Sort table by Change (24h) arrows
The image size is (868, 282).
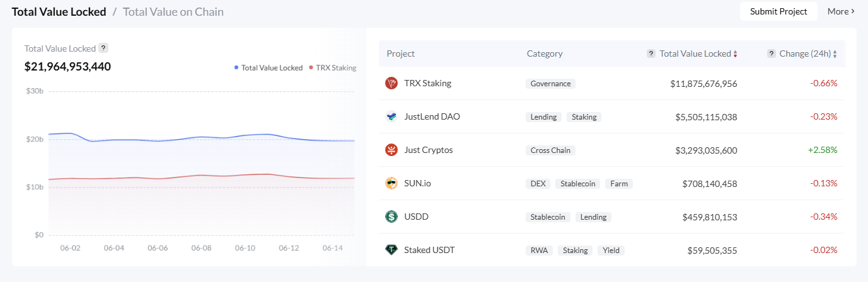coord(835,54)
